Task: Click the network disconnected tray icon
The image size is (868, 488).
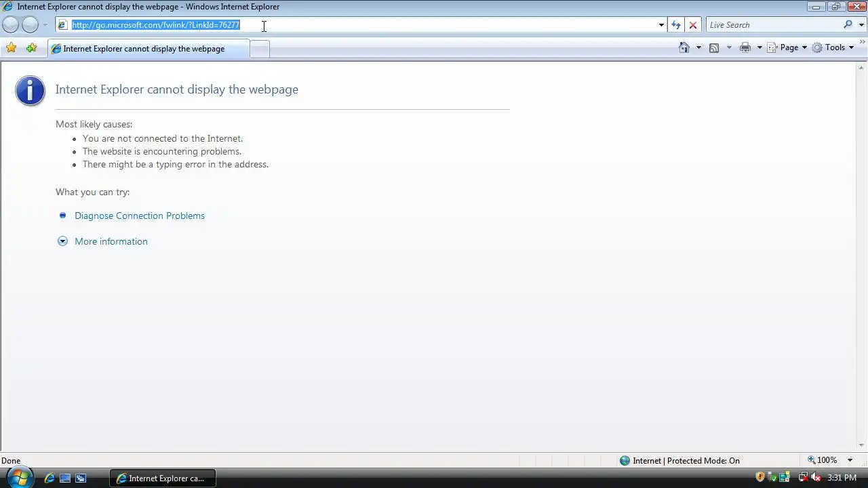Action: pyautogui.click(x=804, y=477)
